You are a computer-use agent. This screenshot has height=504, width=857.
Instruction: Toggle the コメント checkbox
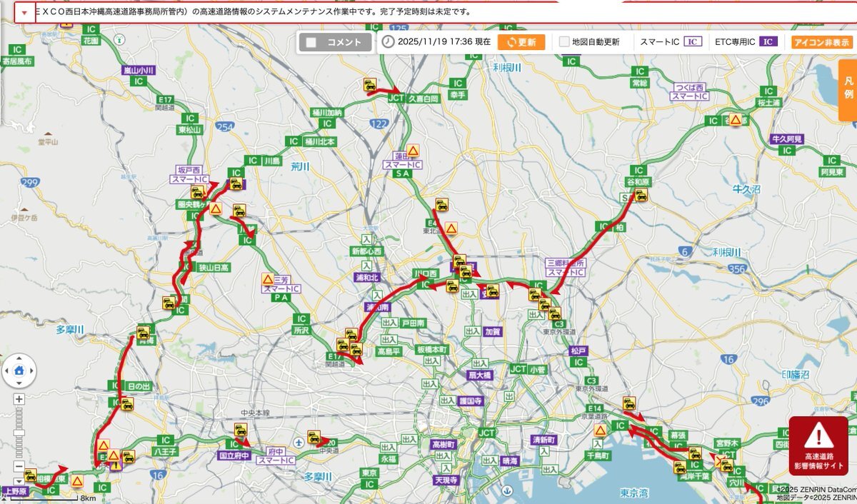click(x=311, y=42)
